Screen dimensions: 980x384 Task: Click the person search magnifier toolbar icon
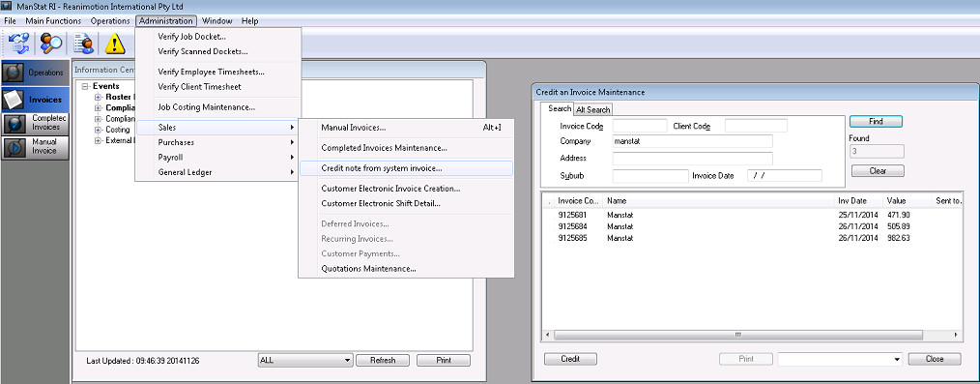[x=50, y=44]
